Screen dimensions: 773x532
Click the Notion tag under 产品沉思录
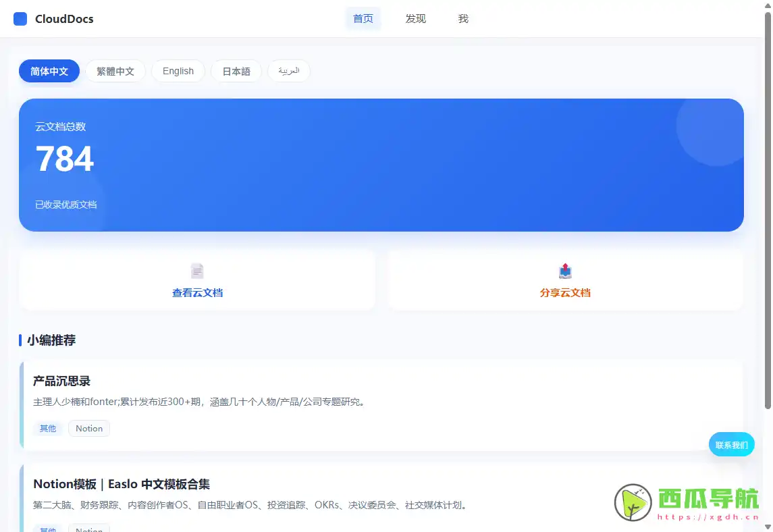tap(88, 428)
